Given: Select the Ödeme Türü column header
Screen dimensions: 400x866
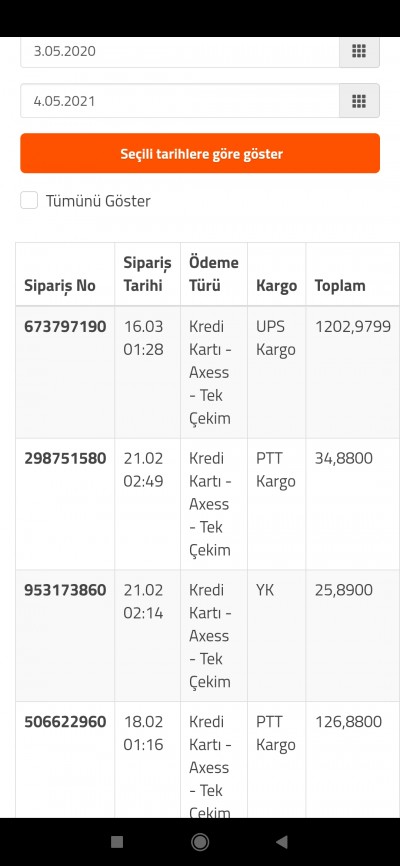Looking at the screenshot, I should 214,274.
